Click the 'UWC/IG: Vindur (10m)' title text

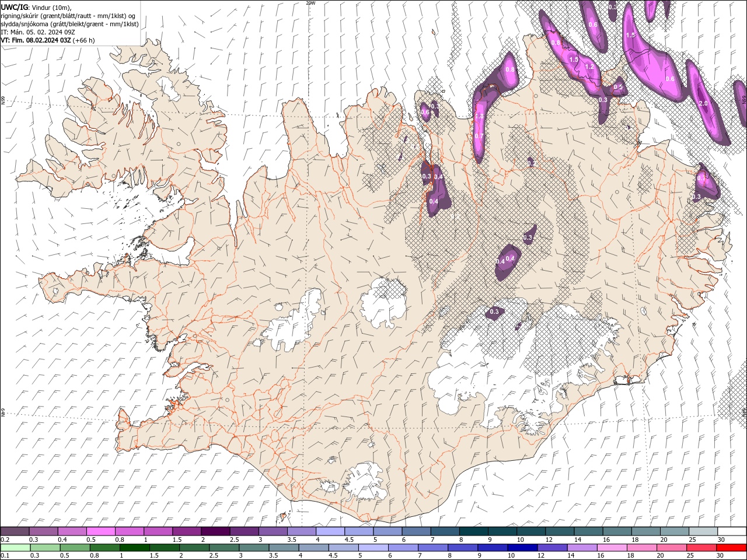tap(37, 7)
